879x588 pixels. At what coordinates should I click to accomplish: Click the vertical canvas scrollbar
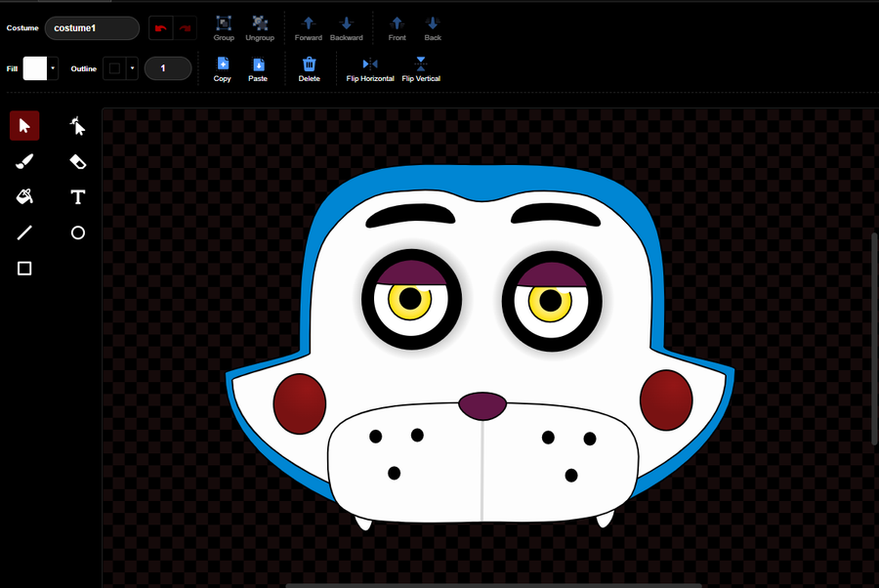tap(874, 337)
